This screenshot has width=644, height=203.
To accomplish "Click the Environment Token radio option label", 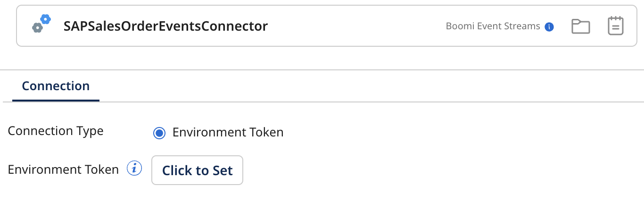I will click(228, 133).
